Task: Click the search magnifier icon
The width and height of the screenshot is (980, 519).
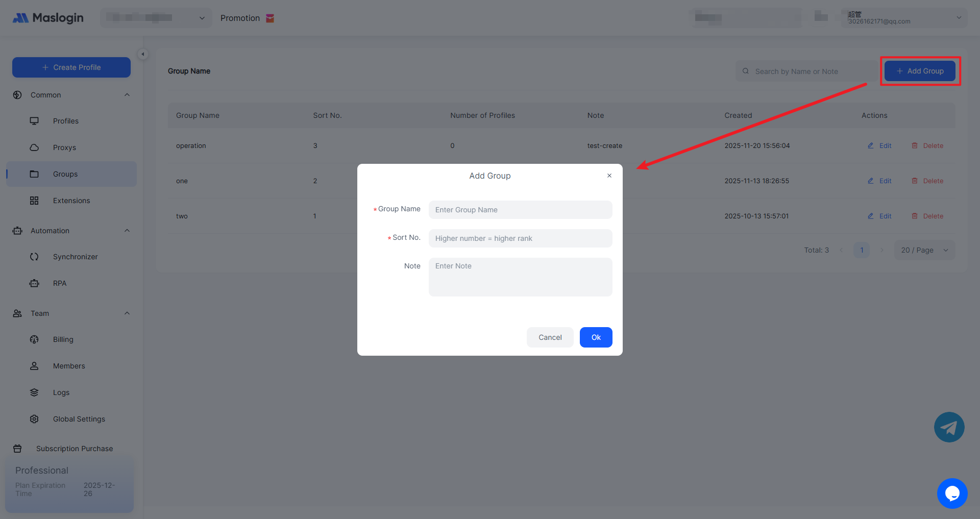Action: pos(746,71)
